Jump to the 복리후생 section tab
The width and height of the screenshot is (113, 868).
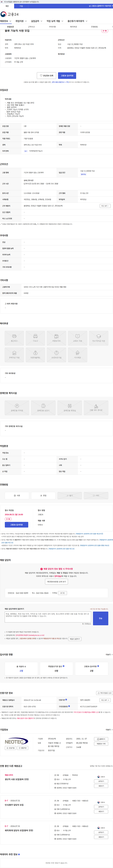(x=73, y=27)
